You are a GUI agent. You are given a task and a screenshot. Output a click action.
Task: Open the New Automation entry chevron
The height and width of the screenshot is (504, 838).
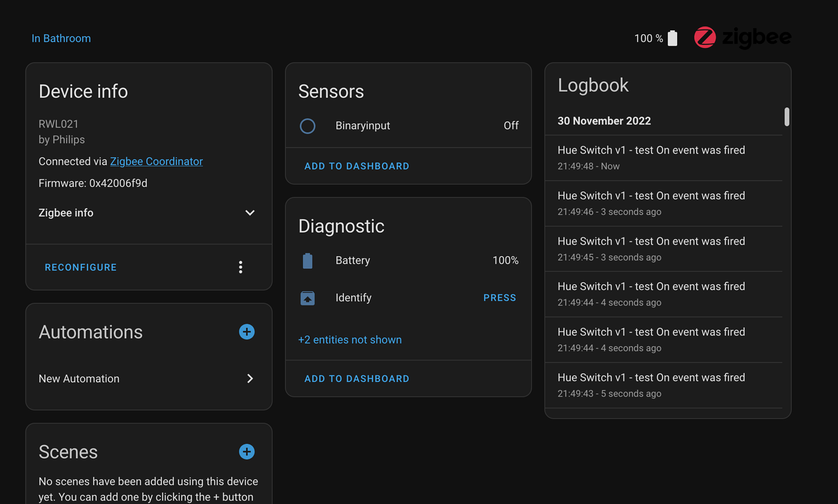pyautogui.click(x=250, y=378)
